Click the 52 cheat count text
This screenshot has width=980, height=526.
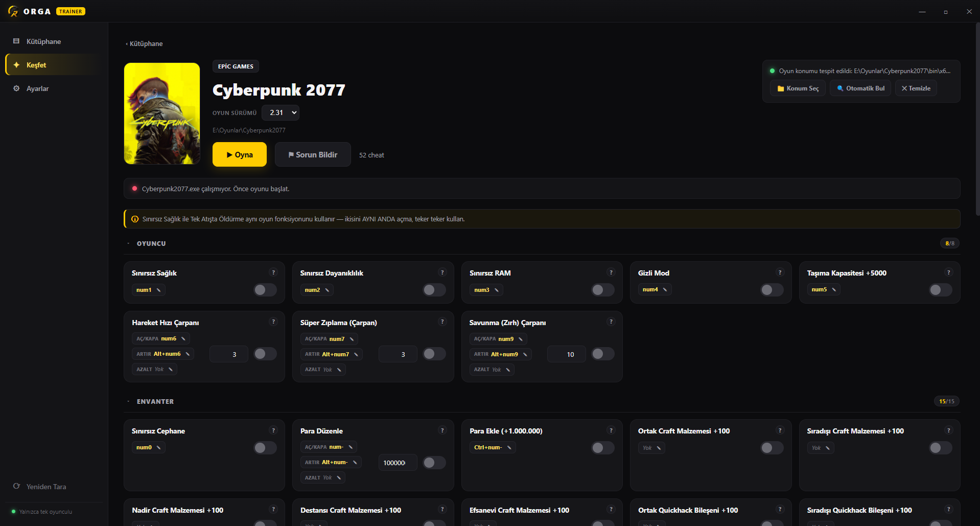pyautogui.click(x=371, y=155)
